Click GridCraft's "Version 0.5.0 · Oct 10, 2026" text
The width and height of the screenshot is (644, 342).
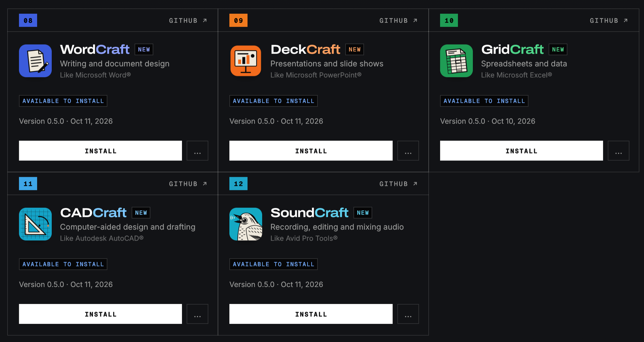[488, 121]
